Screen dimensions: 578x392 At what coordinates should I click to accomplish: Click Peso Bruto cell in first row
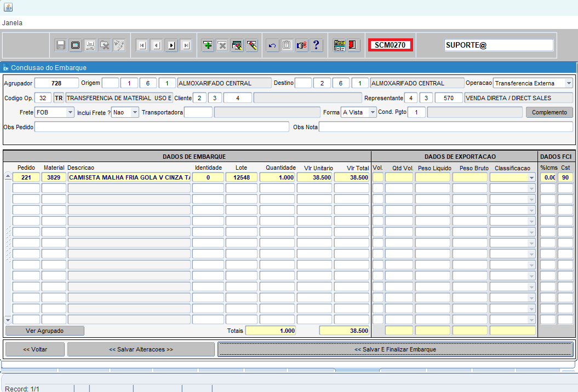pos(470,177)
